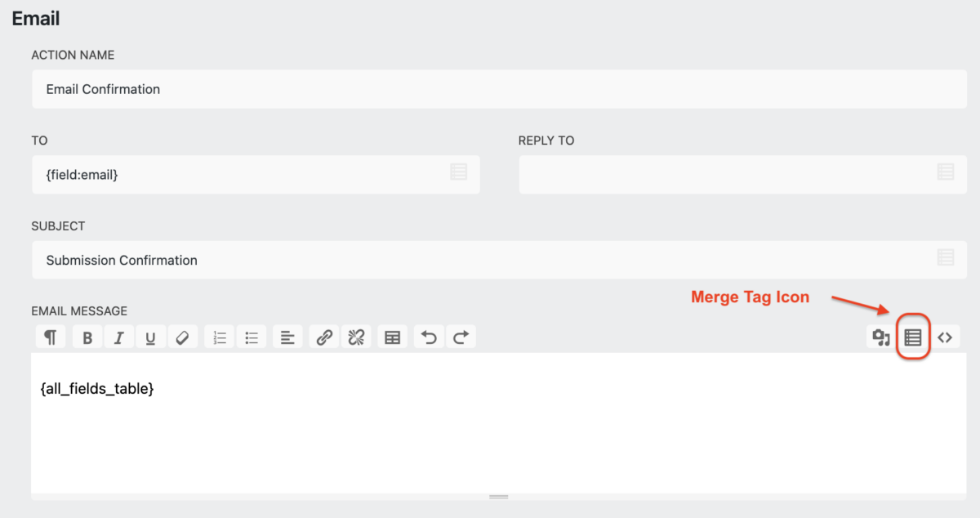The height and width of the screenshot is (518, 980).
Task: Undo the last edit
Action: (430, 337)
